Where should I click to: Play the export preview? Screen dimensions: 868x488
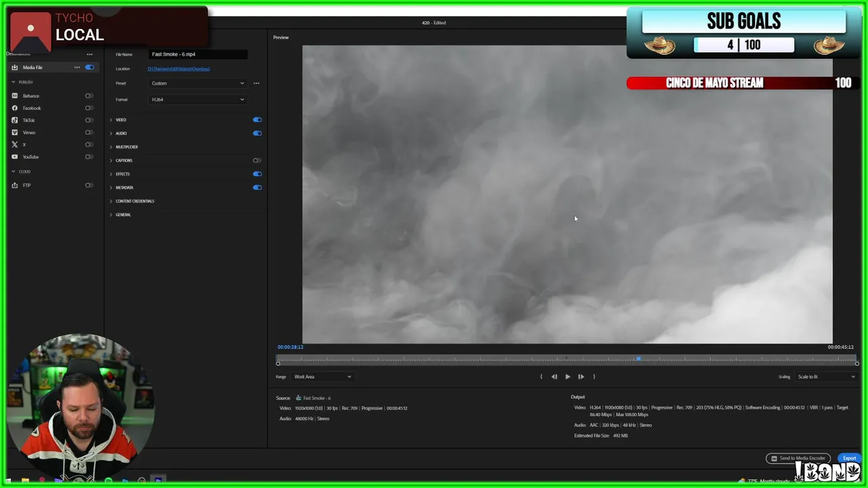coord(568,377)
